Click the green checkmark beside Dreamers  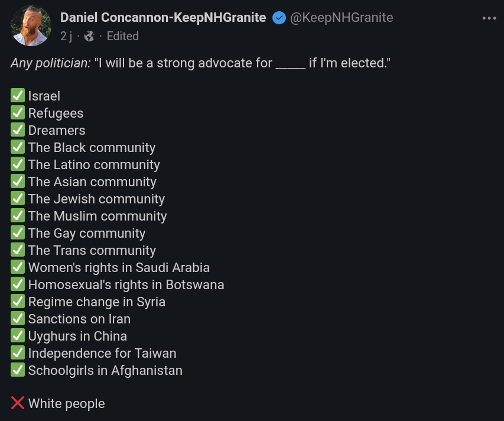point(18,130)
